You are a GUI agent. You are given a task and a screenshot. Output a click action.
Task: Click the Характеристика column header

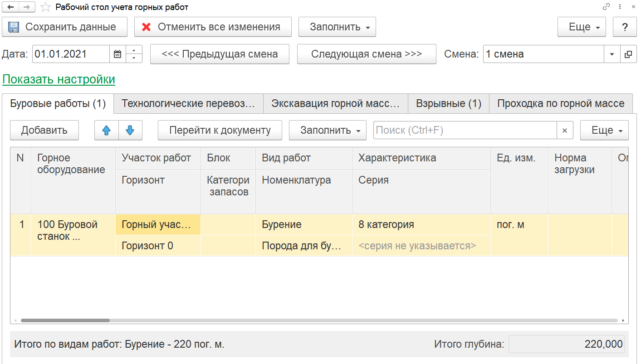pos(421,158)
